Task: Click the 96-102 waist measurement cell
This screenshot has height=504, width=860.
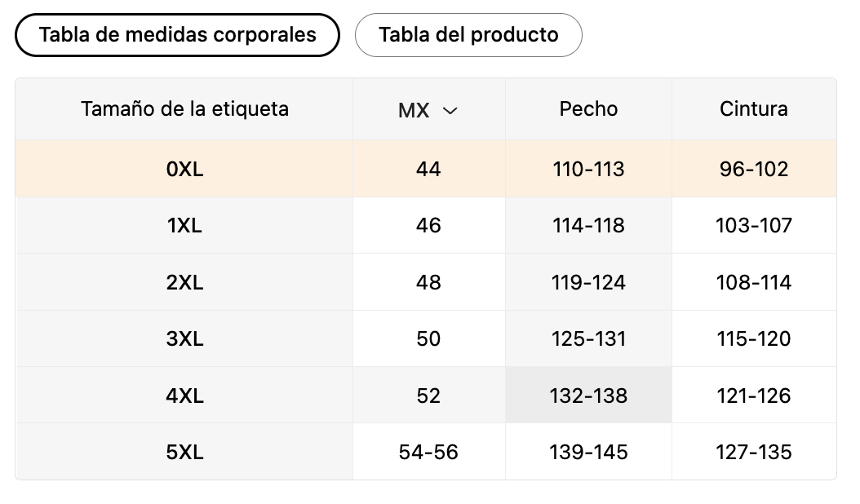Action: pyautogui.click(x=754, y=169)
